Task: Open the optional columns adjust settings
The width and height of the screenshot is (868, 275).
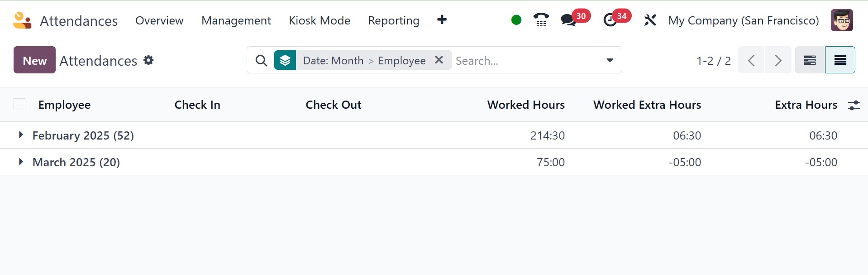Action: click(854, 105)
